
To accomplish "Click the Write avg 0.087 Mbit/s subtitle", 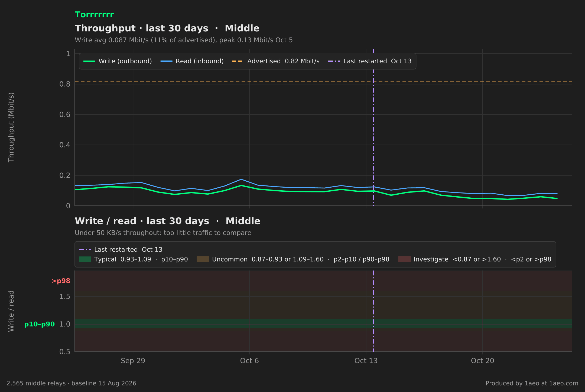I will pyautogui.click(x=184, y=40).
